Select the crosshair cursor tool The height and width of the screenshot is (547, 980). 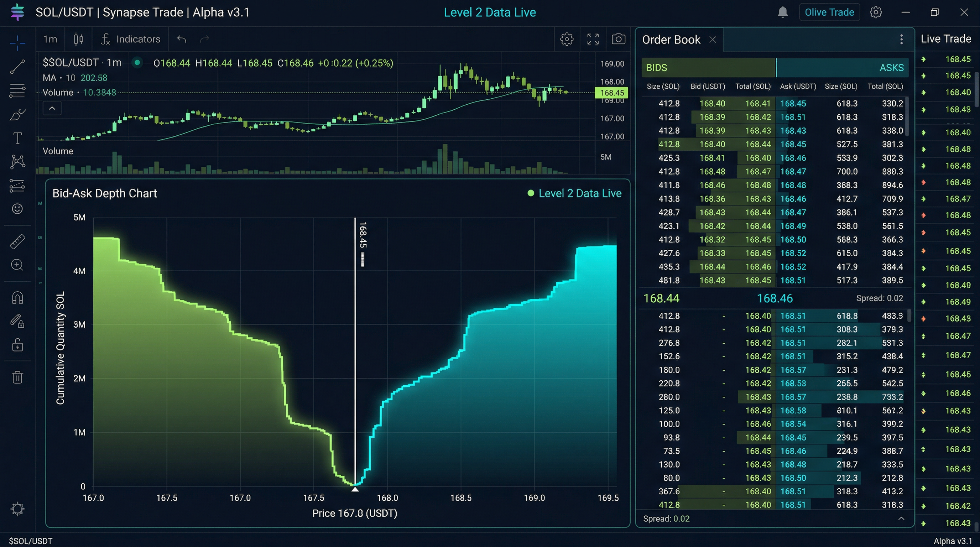point(17,43)
